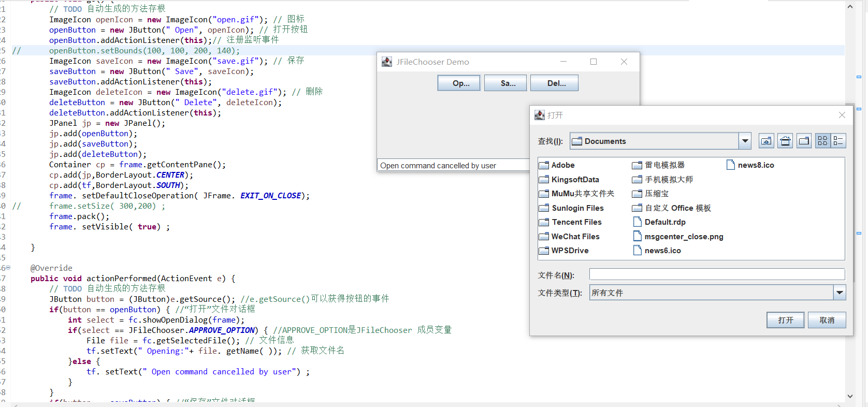Select the msgcenter_close.png file
Viewport: 868px width, 407px height.
pos(678,237)
